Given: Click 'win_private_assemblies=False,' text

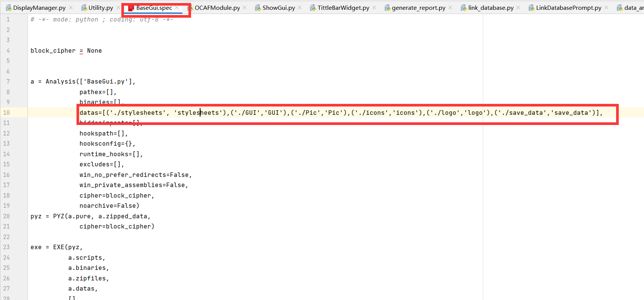Looking at the screenshot, I should [134, 185].
